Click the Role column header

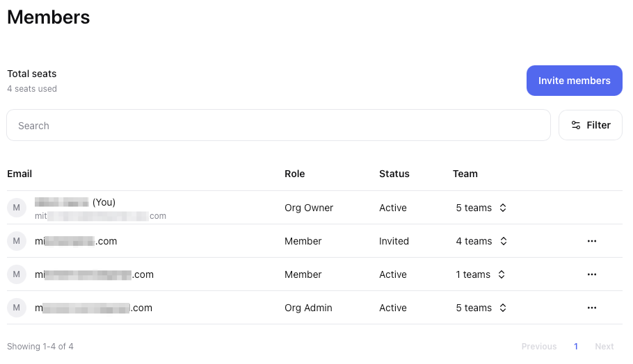coord(295,174)
